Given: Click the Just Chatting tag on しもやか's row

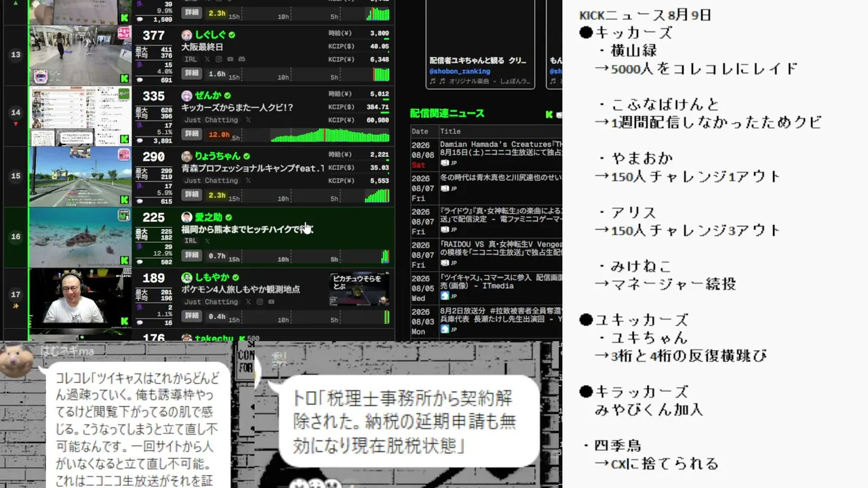Looking at the screenshot, I should [x=211, y=302].
